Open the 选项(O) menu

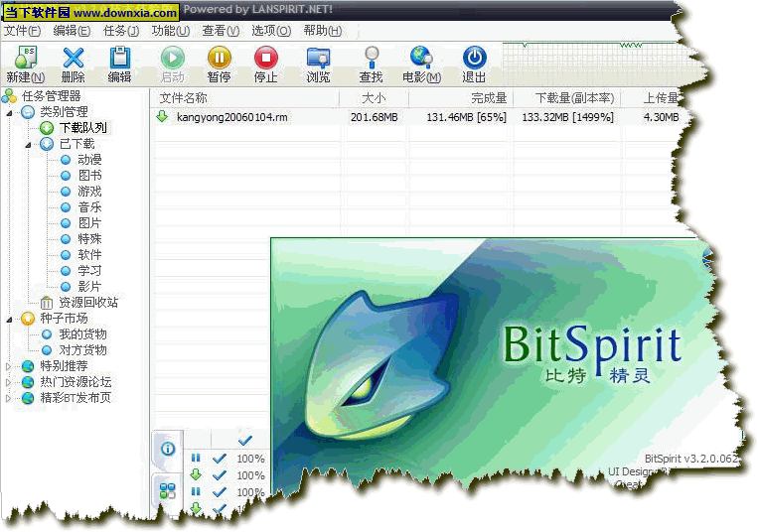[x=270, y=31]
